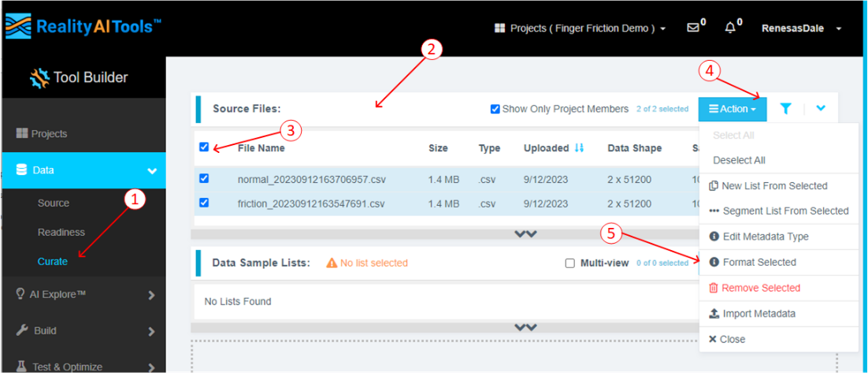Viewport: 868px width, 373px height.
Task: Expand the RenesasDale user menu
Action: coord(801,28)
